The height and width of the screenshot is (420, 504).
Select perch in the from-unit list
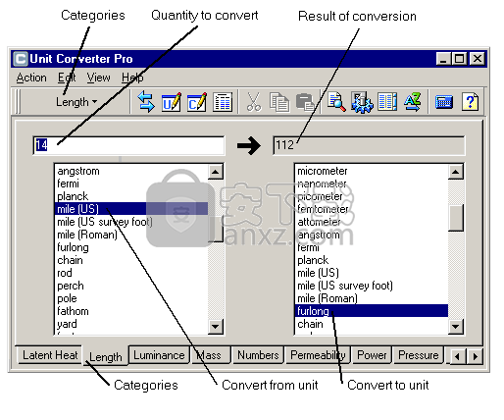coord(131,286)
